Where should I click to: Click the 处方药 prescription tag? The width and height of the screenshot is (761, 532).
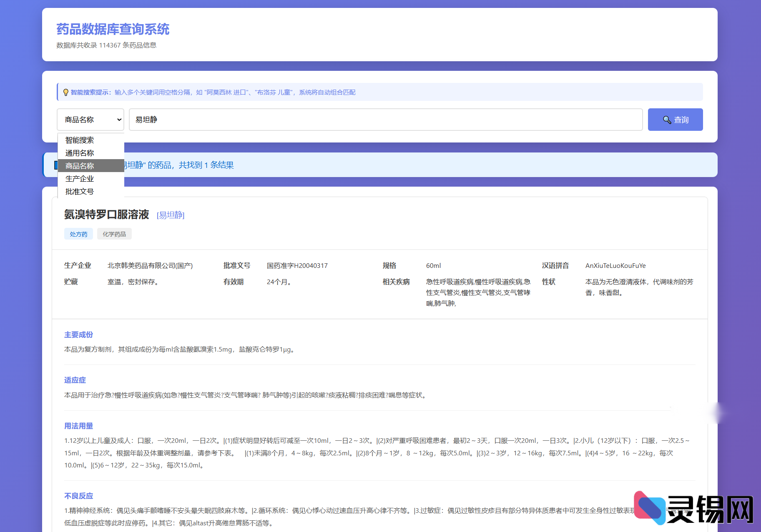pos(78,234)
